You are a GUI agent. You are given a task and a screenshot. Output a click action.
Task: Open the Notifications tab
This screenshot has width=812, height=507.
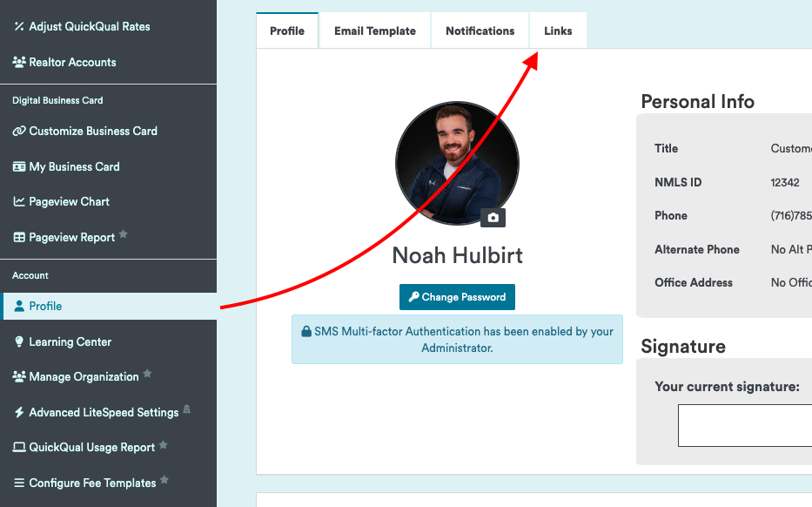tap(480, 31)
